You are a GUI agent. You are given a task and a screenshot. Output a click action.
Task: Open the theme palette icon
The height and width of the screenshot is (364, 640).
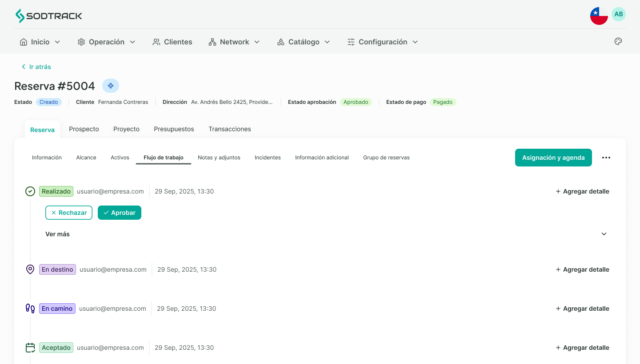point(618,41)
